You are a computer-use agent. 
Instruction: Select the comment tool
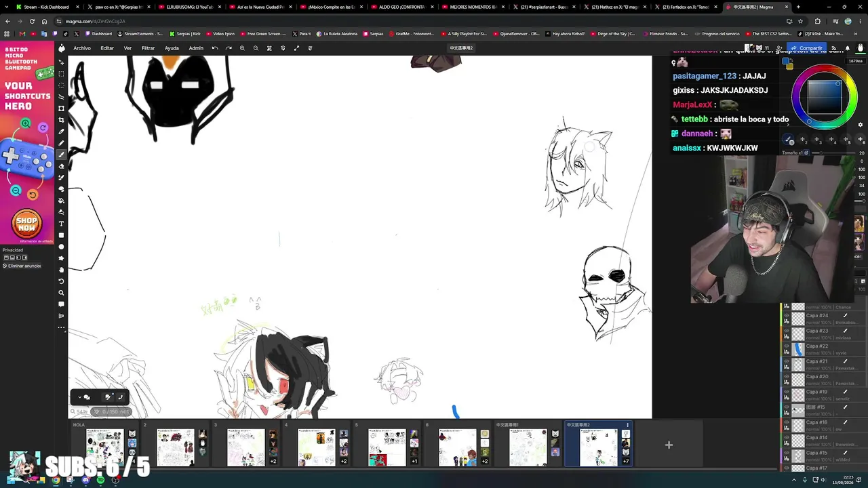[61, 304]
